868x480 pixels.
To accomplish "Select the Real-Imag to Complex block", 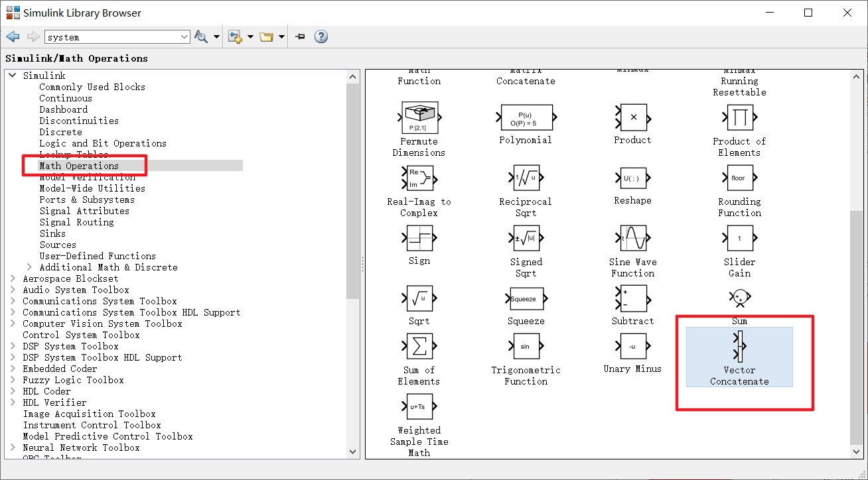I will [419, 178].
